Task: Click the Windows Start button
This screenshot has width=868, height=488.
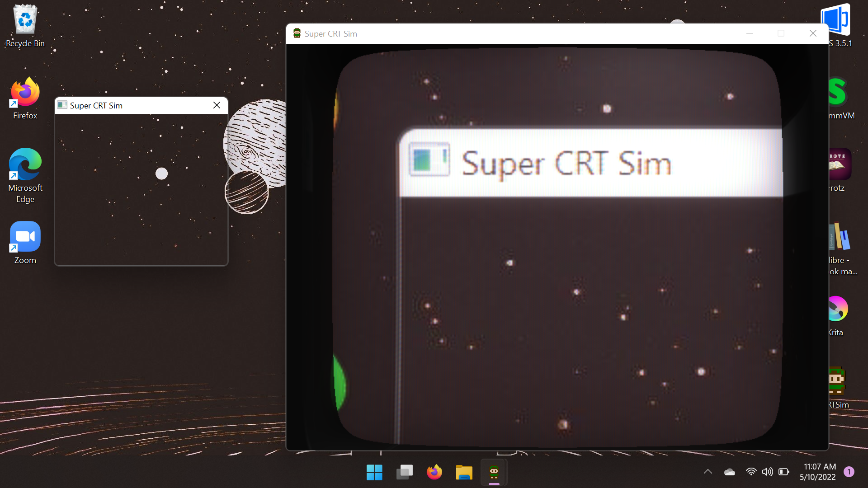Action: 374,472
